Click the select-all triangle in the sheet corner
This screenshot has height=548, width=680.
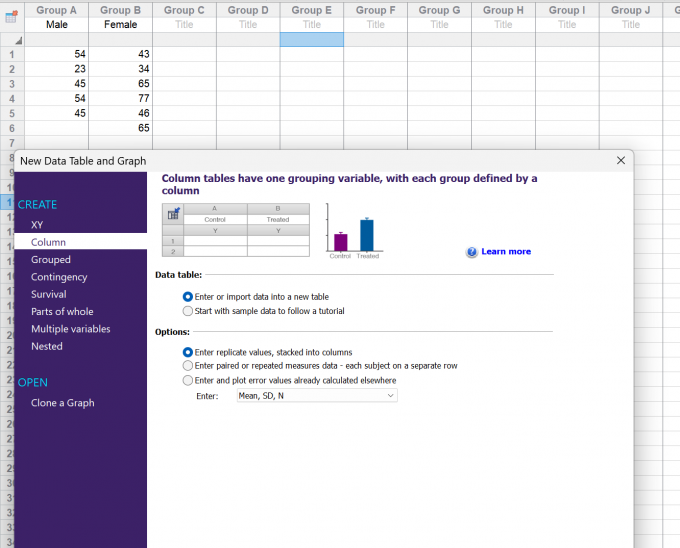click(19, 41)
